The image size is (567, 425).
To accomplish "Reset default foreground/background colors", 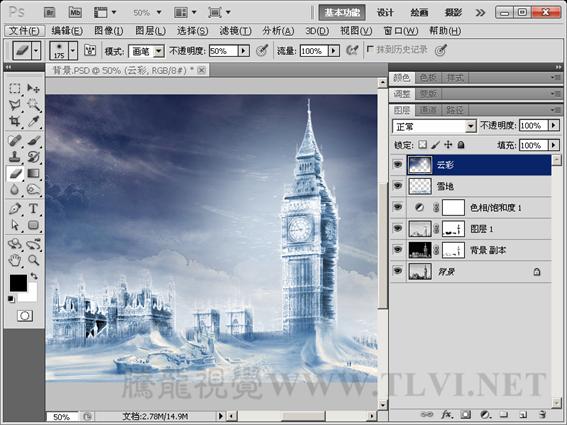I will pos(11,299).
